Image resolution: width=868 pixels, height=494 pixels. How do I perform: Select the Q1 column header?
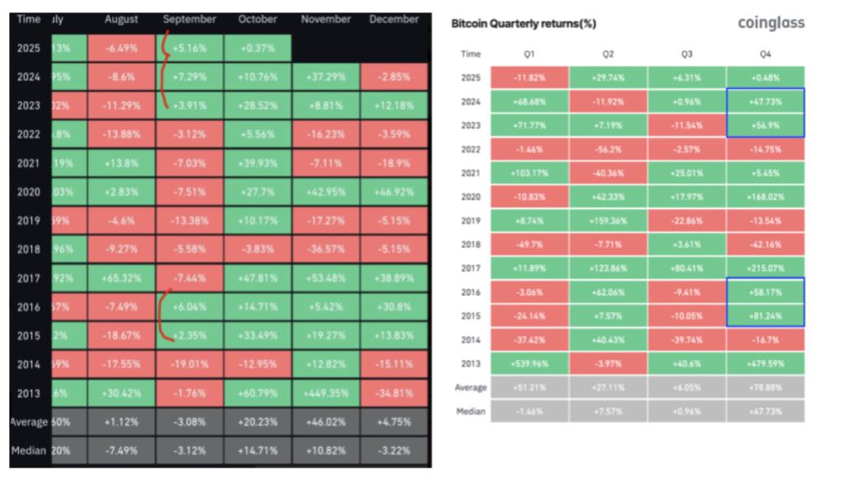[x=530, y=54]
